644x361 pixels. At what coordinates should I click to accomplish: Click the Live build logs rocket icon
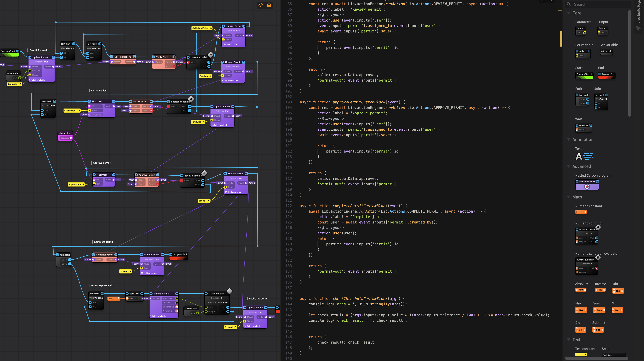pyautogui.click(x=639, y=28)
